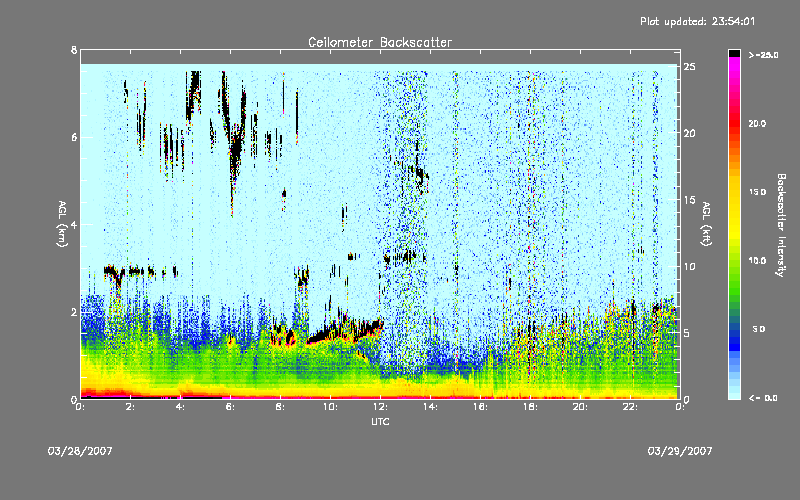The height and width of the screenshot is (500, 800).
Task: Click the '15.0' colorbar value
Action: pos(757,192)
